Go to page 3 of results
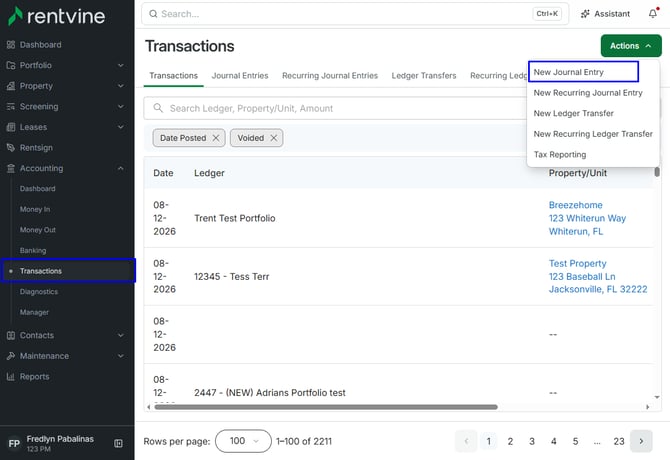Viewport: 670px width, 460px height. 532,441
